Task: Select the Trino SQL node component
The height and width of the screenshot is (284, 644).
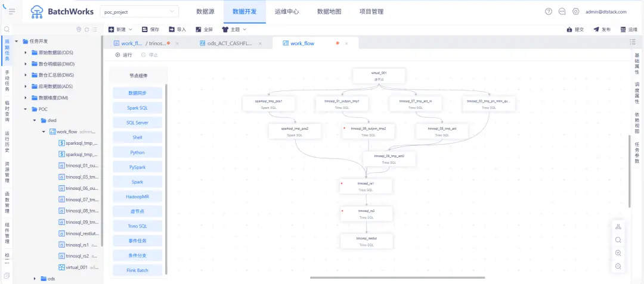Action: tap(137, 226)
